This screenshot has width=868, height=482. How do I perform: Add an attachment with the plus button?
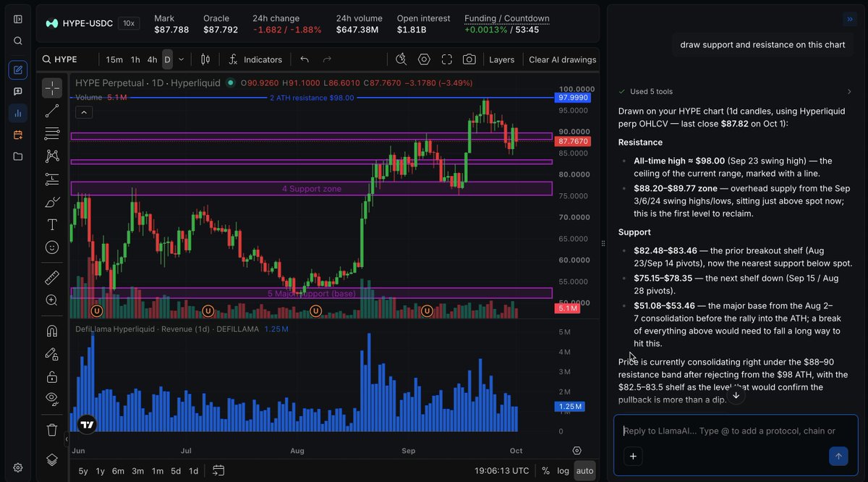coord(633,456)
